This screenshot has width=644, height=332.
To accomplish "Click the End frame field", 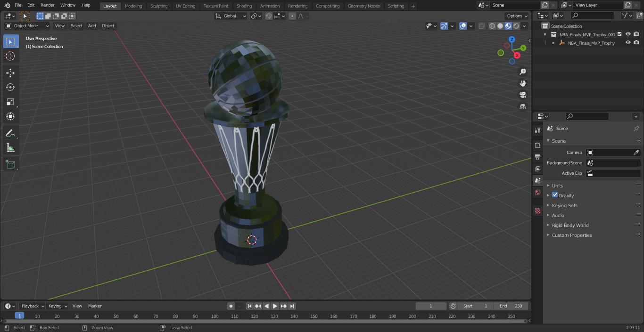I will pos(511,306).
